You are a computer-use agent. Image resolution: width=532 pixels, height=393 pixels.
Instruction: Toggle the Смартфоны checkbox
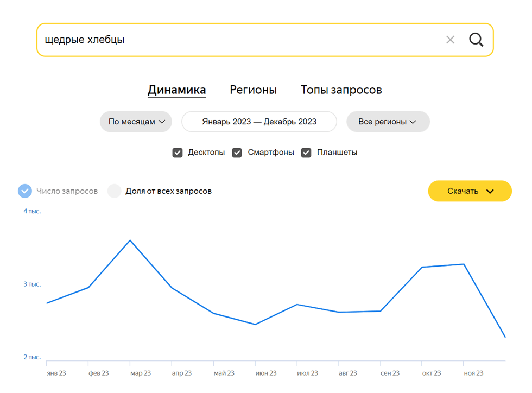point(237,153)
